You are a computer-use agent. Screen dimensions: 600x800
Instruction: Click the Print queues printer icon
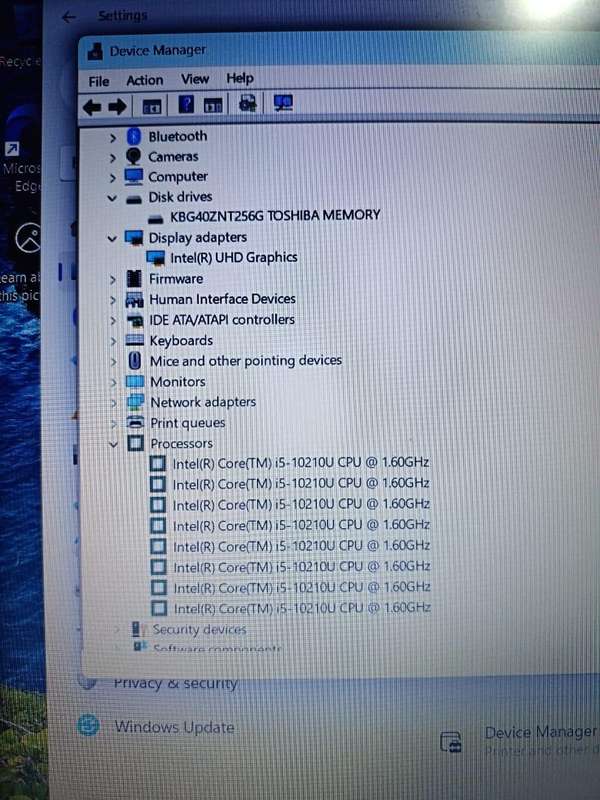[135, 422]
